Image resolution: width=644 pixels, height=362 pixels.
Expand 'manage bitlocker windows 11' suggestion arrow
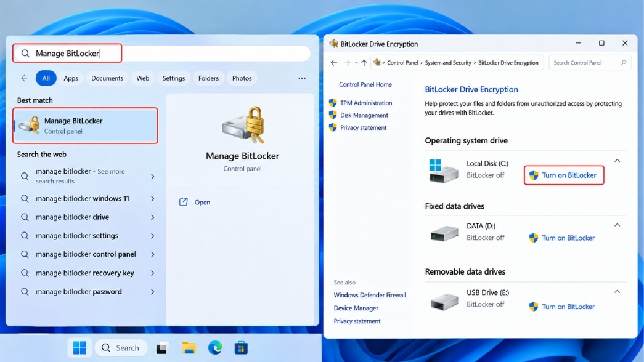click(x=152, y=199)
